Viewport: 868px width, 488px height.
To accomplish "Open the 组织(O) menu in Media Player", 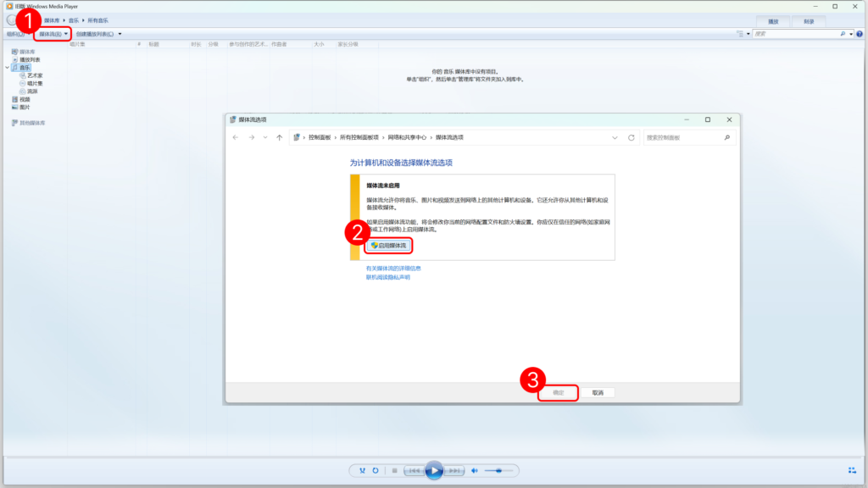I will [x=16, y=34].
